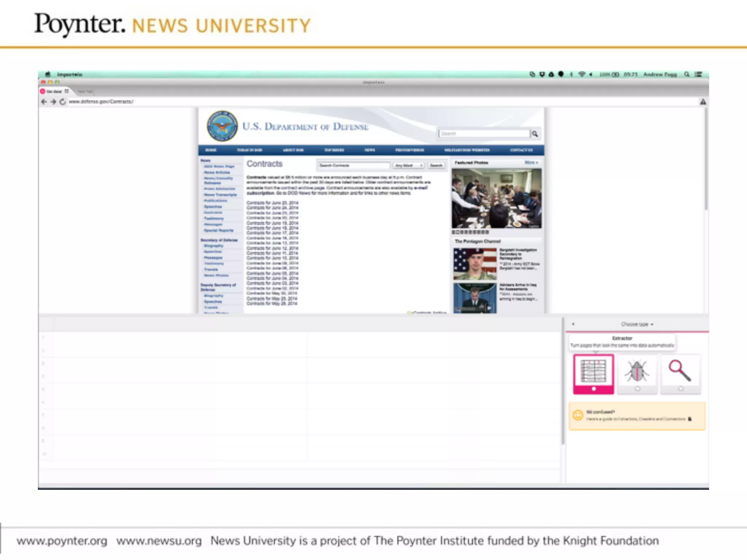
Task: Reload the page with refresh icon
Action: coord(63,102)
